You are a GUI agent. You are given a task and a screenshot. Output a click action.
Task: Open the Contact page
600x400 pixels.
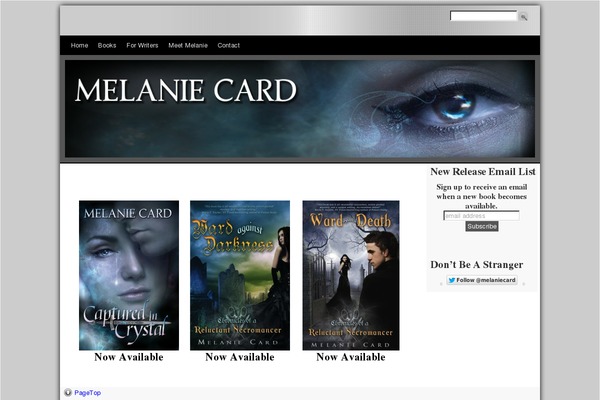[228, 45]
